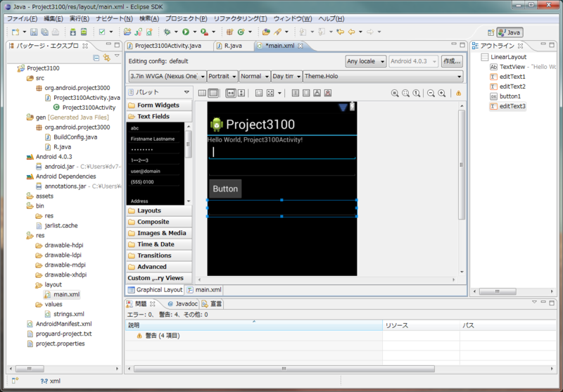
Task: Click Zoom Out magnifier in layout editor
Action: point(431,94)
